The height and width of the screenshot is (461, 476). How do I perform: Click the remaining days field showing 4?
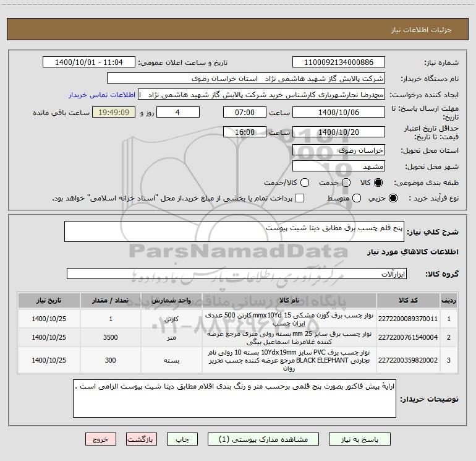178,112
